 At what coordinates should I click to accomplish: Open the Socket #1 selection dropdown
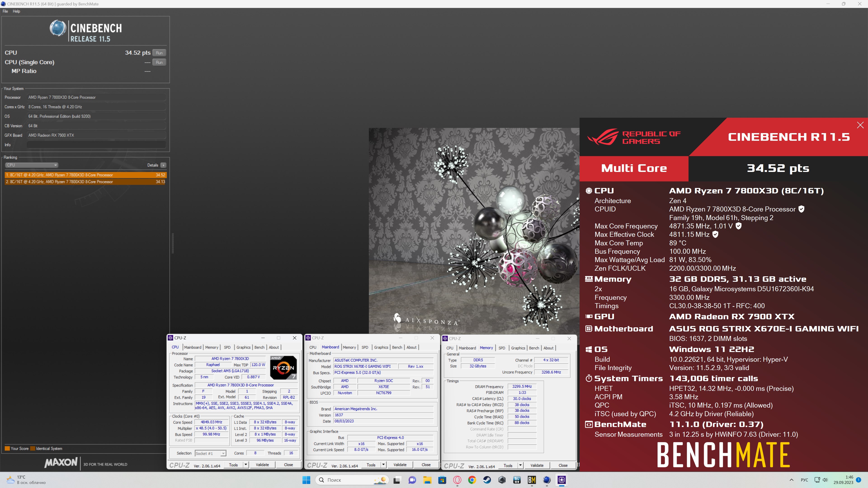click(x=210, y=453)
